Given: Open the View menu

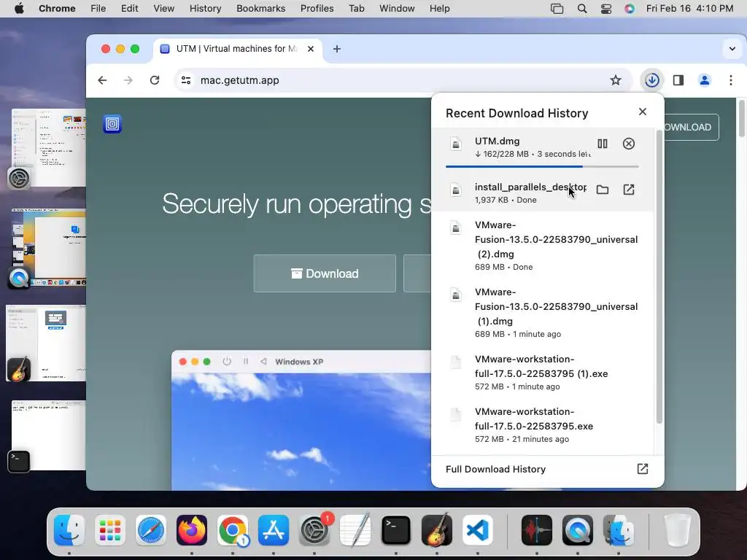Looking at the screenshot, I should (x=163, y=9).
